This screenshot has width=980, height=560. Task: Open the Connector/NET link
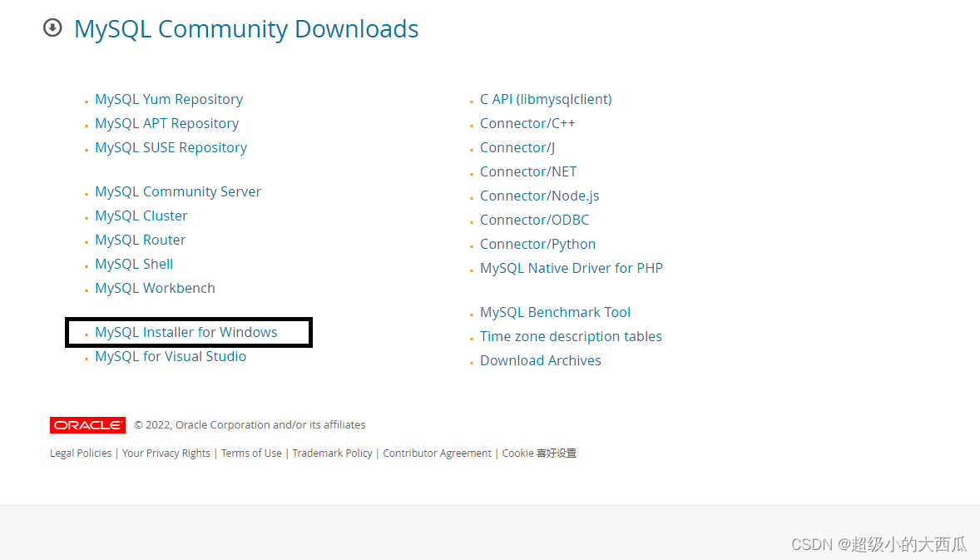point(528,171)
